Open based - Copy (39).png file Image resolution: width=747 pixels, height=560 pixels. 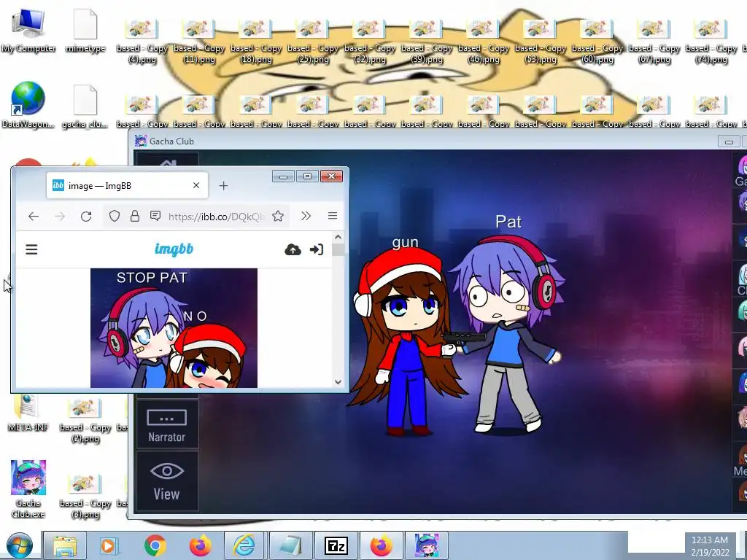(x=426, y=41)
